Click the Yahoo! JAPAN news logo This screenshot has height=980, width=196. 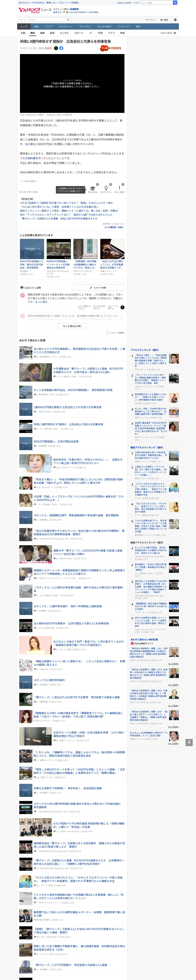pyautogui.click(x=35, y=10)
